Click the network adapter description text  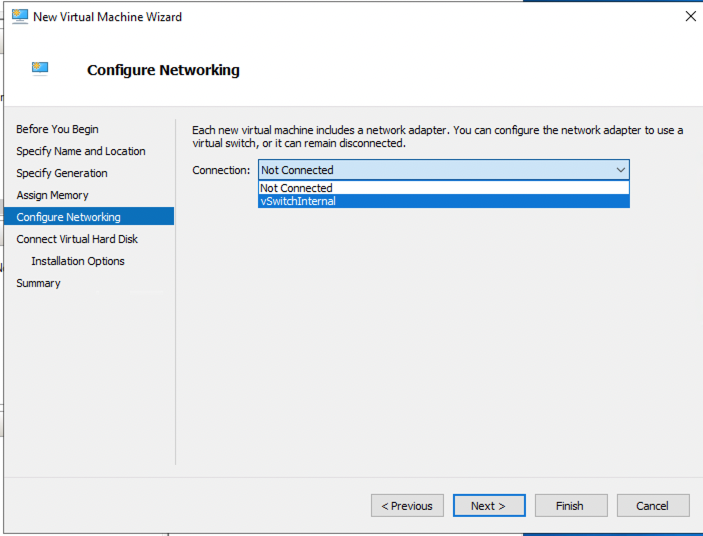click(x=438, y=137)
